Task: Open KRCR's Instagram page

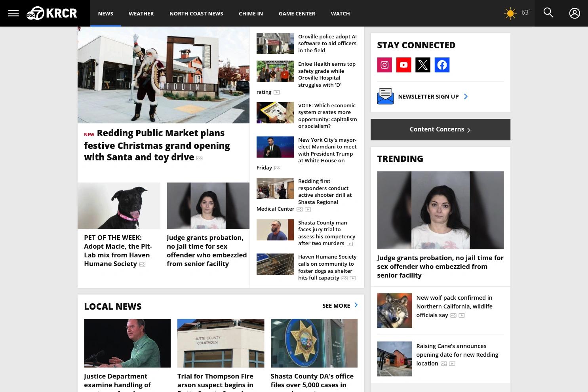Action: pos(384,65)
